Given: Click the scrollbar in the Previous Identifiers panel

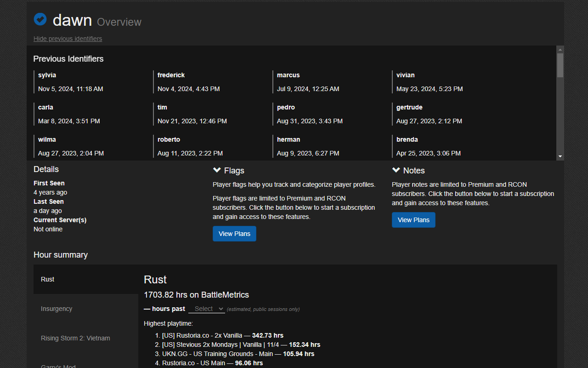Looking at the screenshot, I should [x=560, y=64].
